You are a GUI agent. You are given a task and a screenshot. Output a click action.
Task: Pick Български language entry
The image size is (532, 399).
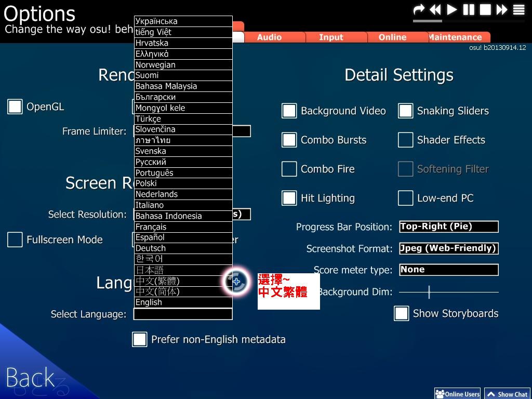[x=183, y=97]
